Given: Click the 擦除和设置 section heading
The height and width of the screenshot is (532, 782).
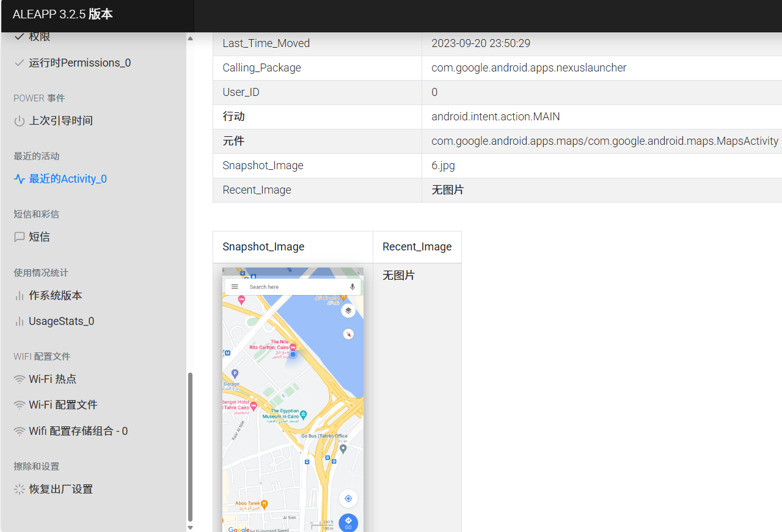Looking at the screenshot, I should 37,467.
